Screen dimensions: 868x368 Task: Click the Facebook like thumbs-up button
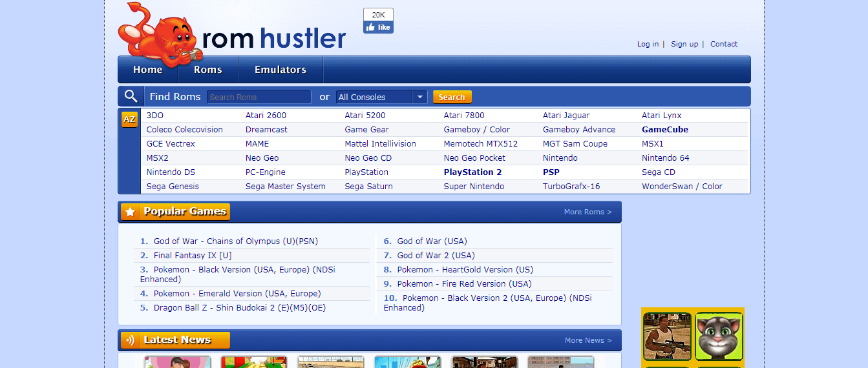pyautogui.click(x=378, y=27)
